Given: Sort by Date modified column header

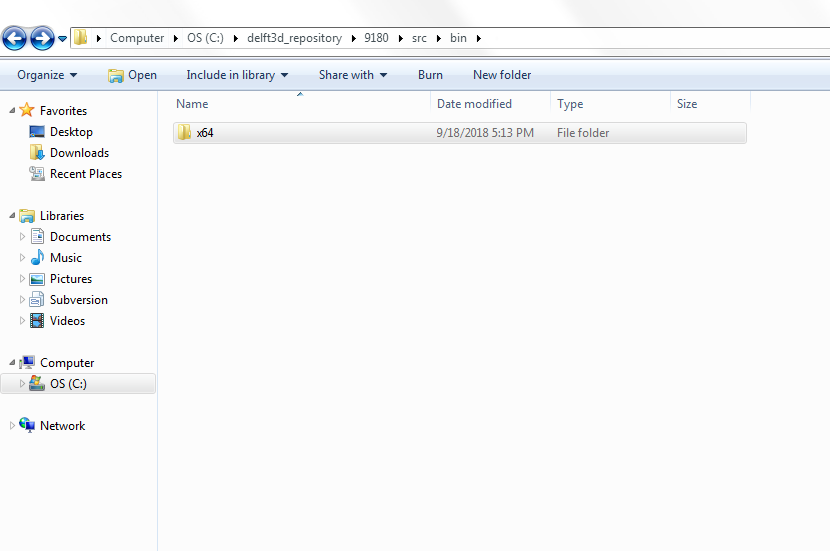Looking at the screenshot, I should coord(474,104).
